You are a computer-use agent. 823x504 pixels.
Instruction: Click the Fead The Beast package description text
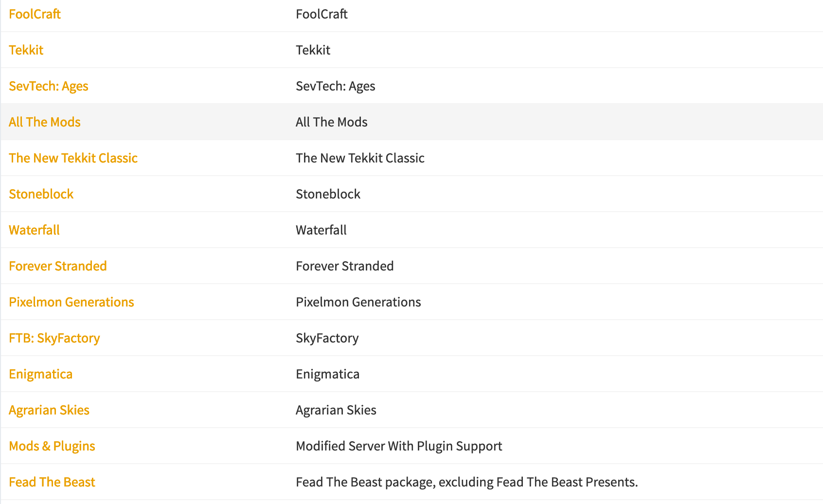[466, 482]
